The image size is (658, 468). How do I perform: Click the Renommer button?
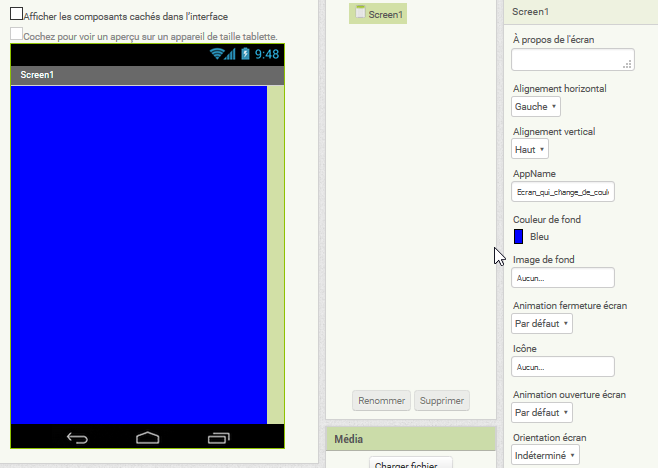point(381,400)
